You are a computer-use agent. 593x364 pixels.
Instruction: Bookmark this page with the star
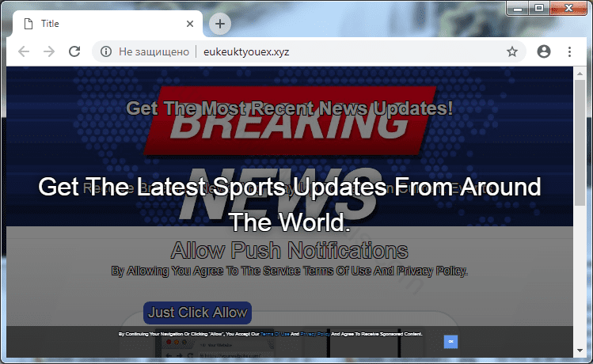[x=512, y=51]
